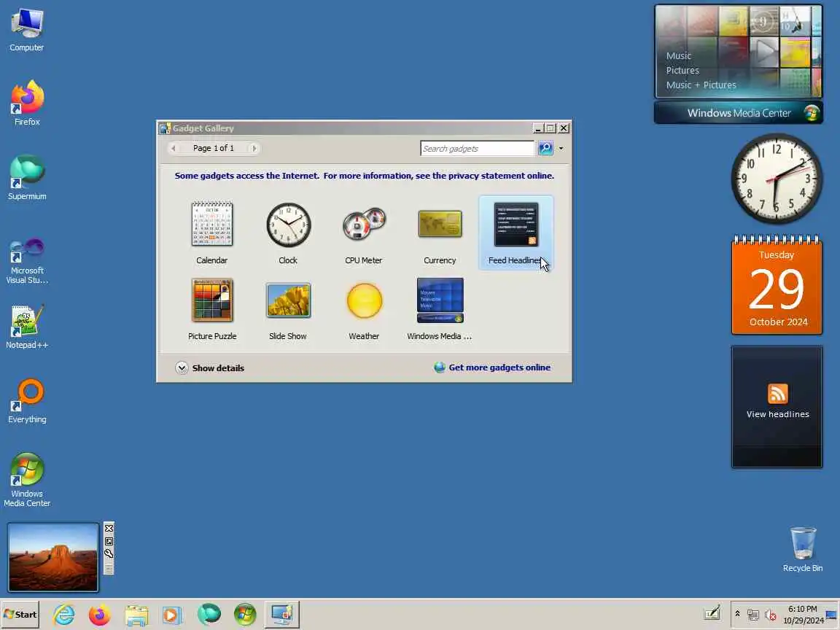Click View headlines in feed gadget
Viewport: 840px width, 630px height.
click(777, 414)
